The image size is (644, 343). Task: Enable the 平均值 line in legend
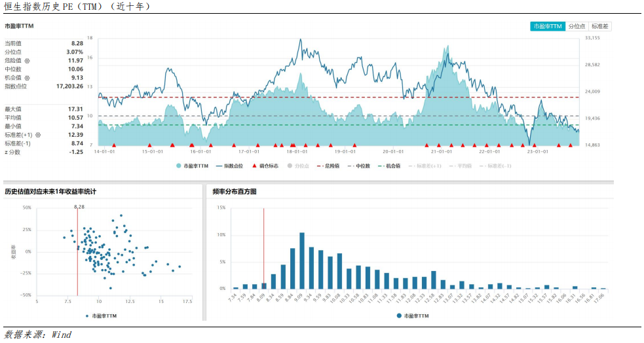tap(461, 166)
